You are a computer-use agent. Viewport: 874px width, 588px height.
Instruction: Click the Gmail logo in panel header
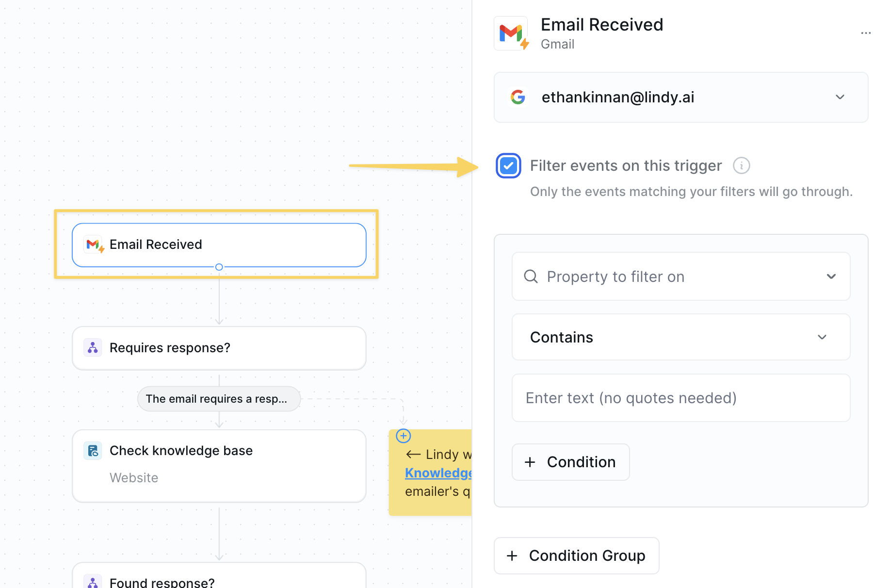(511, 33)
